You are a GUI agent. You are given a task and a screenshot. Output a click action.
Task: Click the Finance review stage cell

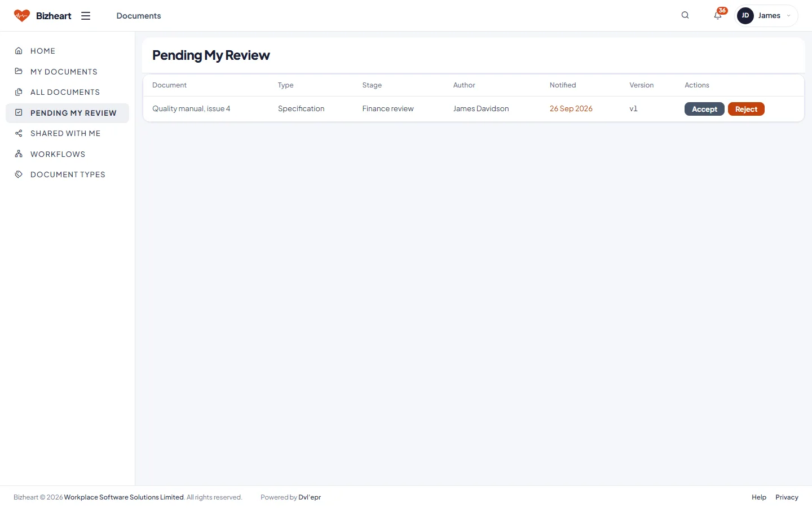click(388, 108)
